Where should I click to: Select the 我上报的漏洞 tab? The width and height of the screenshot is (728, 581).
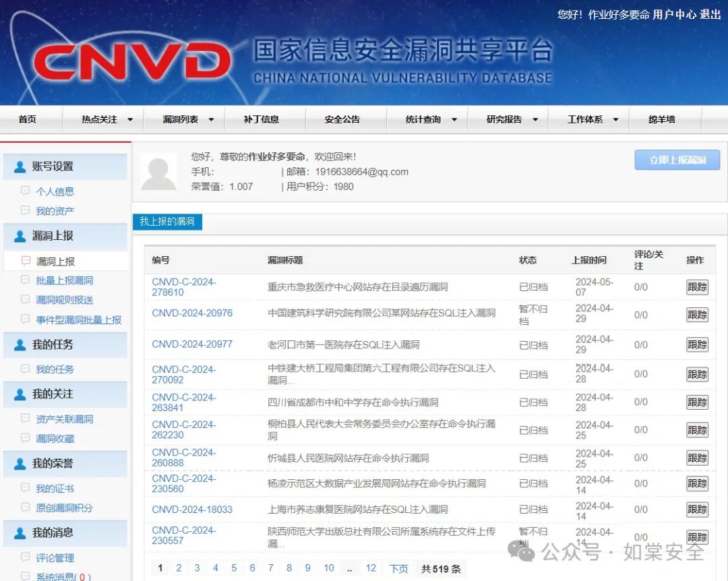coord(167,222)
